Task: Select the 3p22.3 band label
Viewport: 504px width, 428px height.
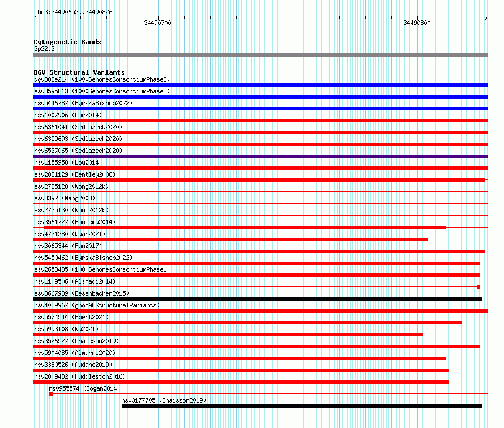Action: coord(44,49)
